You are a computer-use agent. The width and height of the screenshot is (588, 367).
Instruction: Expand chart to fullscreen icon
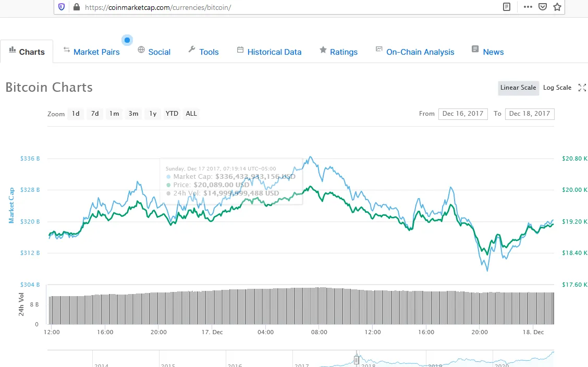(582, 88)
